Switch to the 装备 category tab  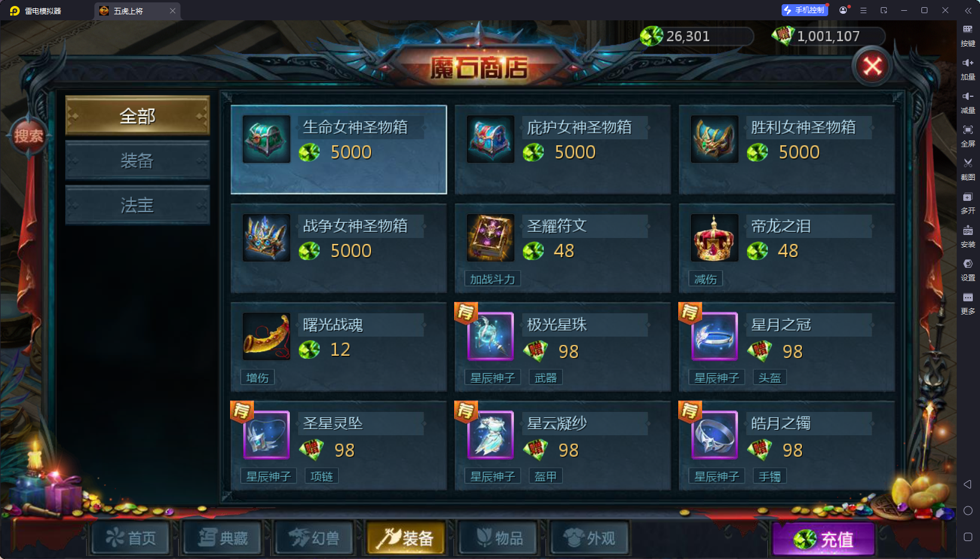(137, 160)
